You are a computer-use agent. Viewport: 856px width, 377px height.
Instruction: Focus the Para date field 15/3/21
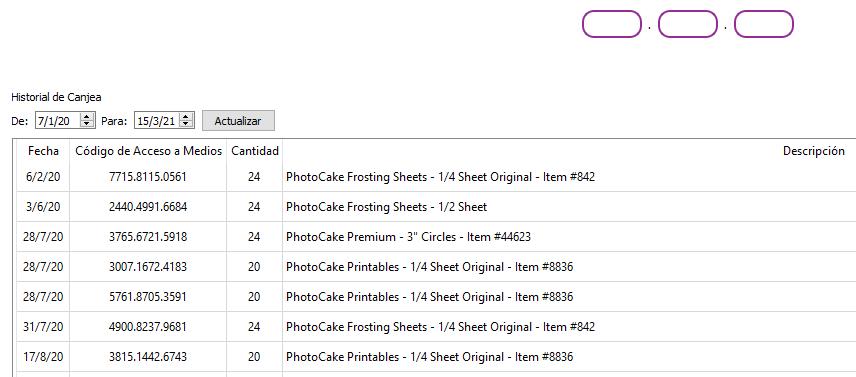(x=157, y=121)
